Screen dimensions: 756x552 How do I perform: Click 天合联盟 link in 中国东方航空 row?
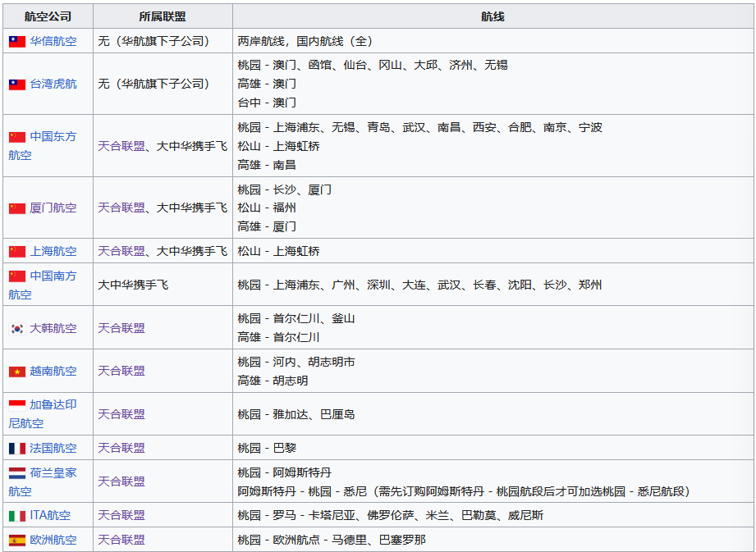point(121,146)
